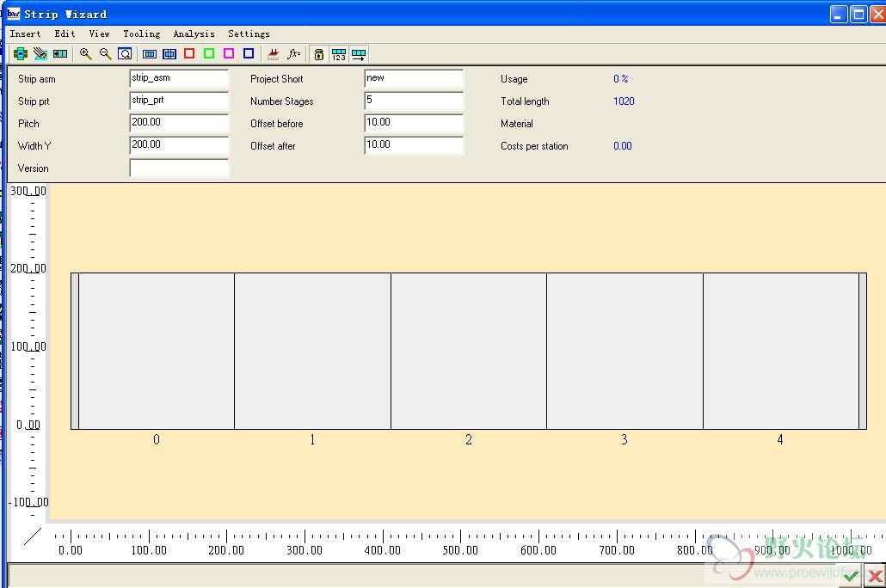Minimize the Strip Wizard window

tap(838, 14)
